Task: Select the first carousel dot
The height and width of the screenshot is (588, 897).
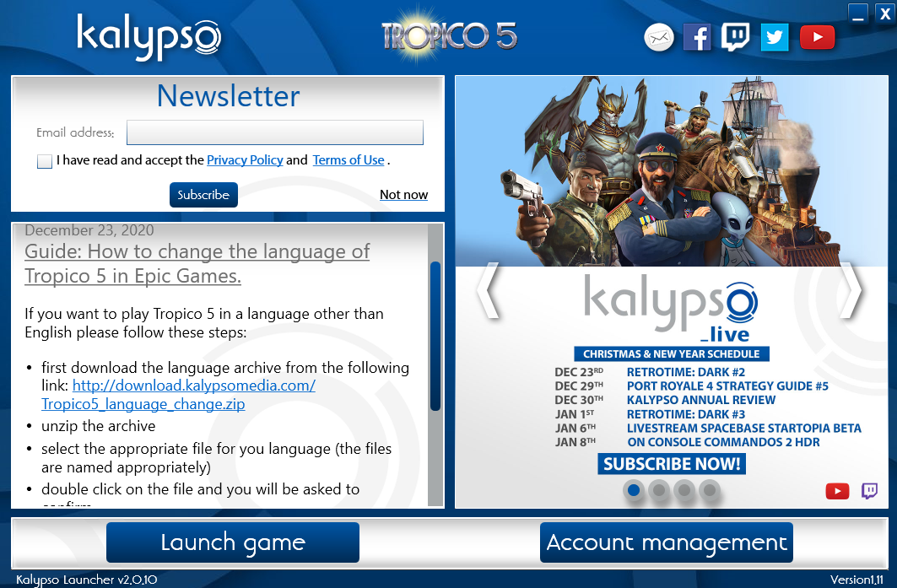Action: 633,490
